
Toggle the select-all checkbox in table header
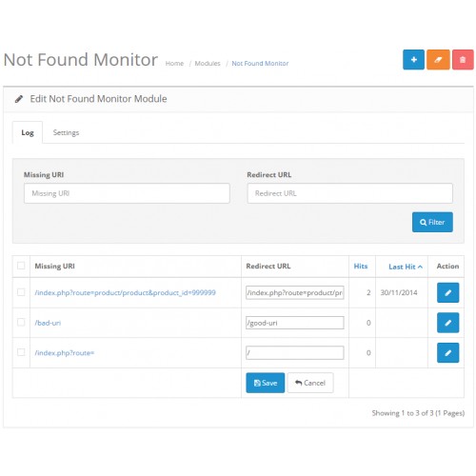pos(21,266)
